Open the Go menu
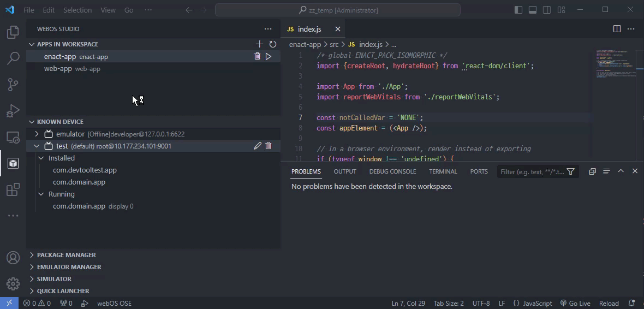Viewport: 644px width, 309px height. click(129, 10)
